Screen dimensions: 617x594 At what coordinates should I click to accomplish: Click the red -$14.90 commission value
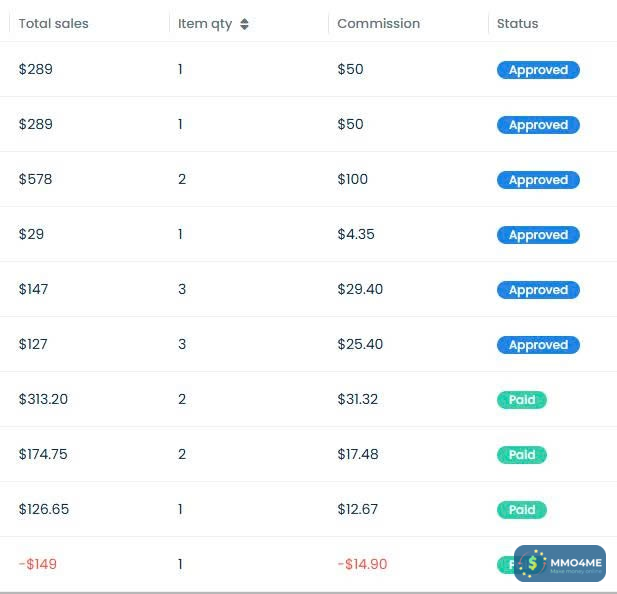tap(362, 564)
